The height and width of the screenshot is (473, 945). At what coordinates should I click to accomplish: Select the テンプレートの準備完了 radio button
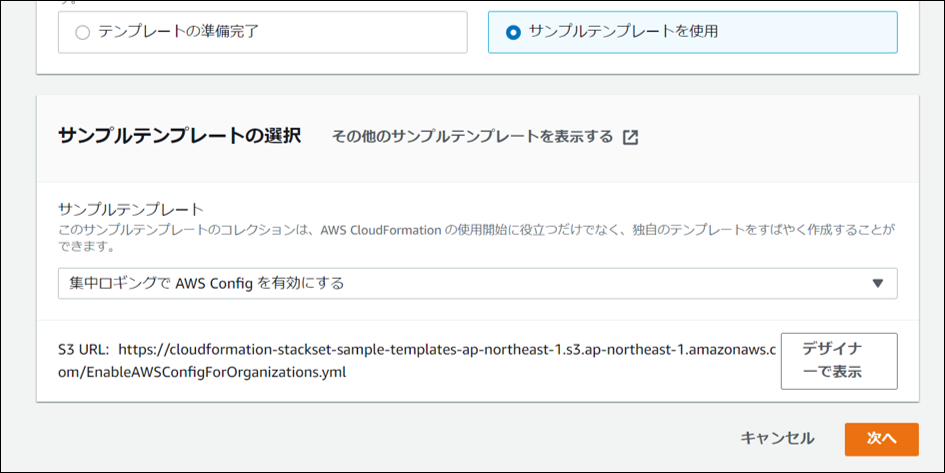(x=82, y=32)
